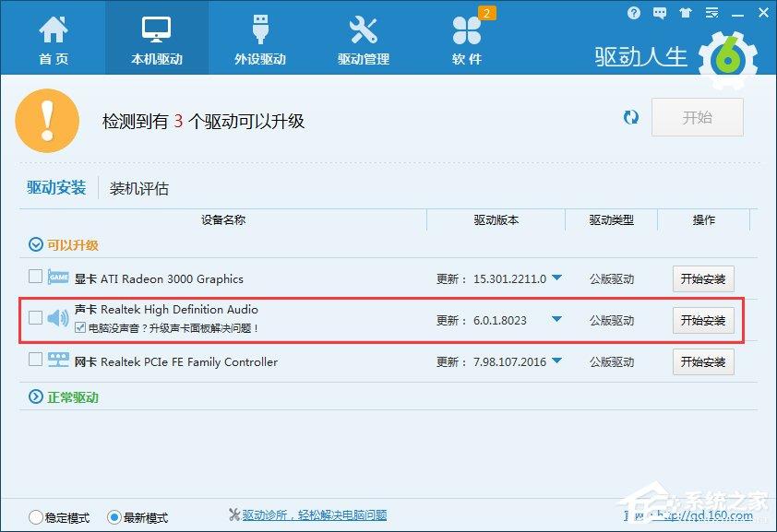Click the network card icon
The width and height of the screenshot is (777, 532).
[x=58, y=360]
